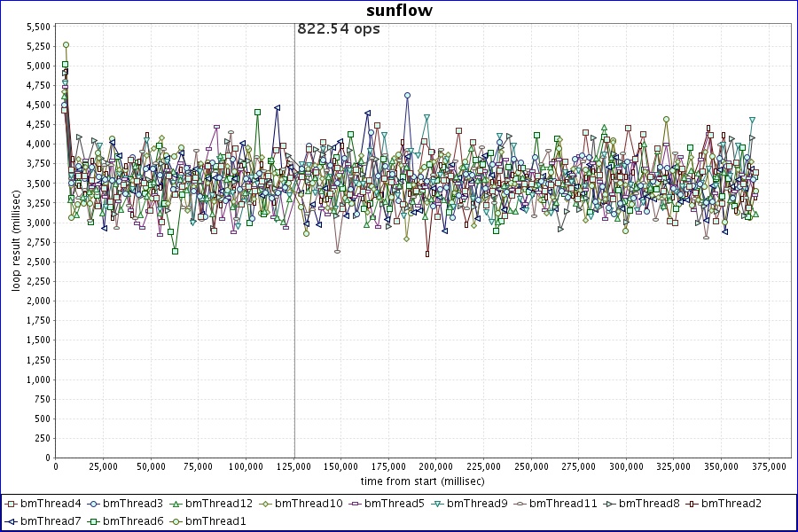
Task: Click the bmThread3 legend circle marker
Action: pyautogui.click(x=94, y=504)
